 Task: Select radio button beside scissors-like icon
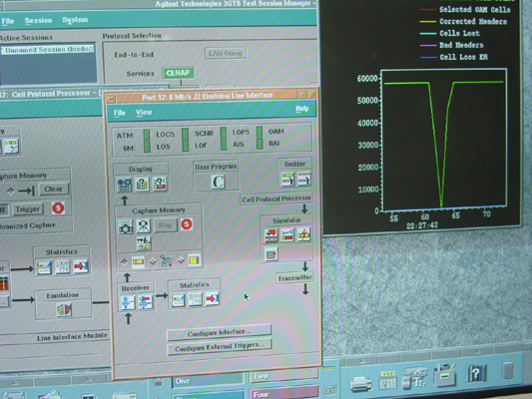(153, 261)
